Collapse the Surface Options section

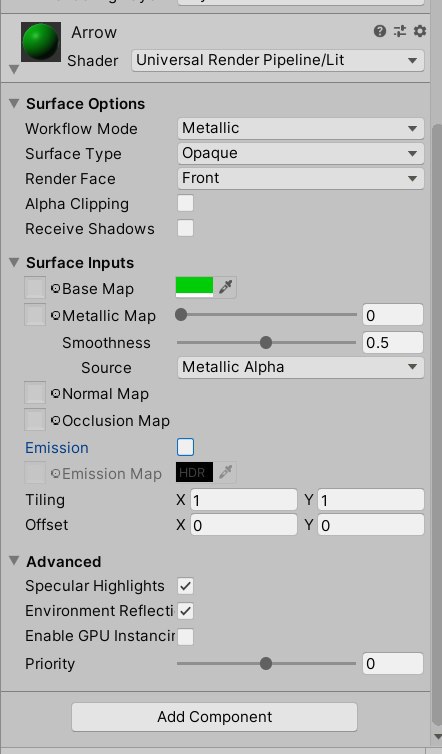[x=14, y=103]
